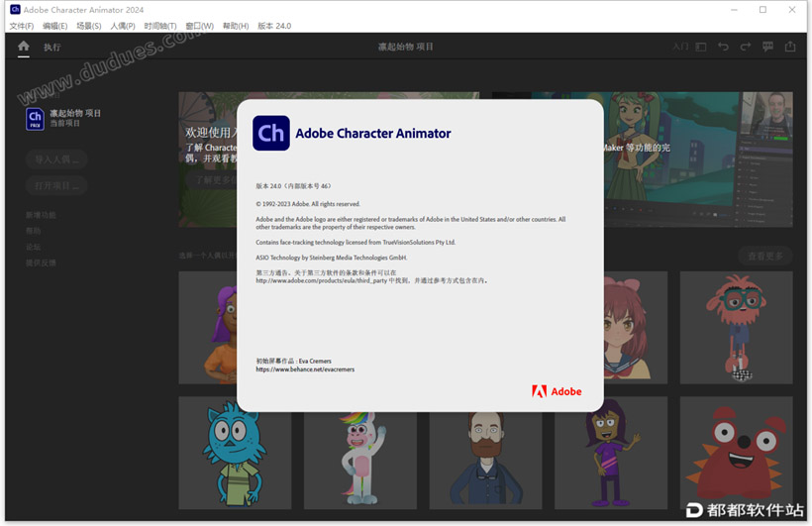Image resolution: width=812 pixels, height=526 pixels.
Task: Open the 帮助(H) menu
Action: [236, 26]
